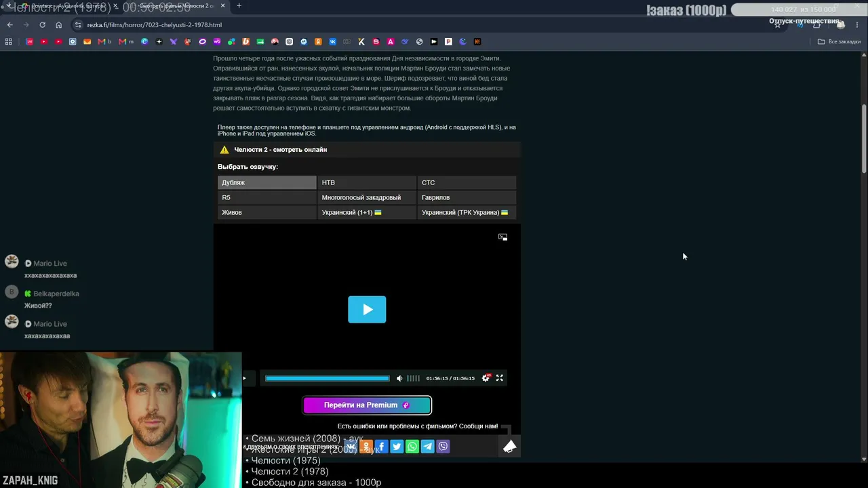Open the browser home page
Viewport: 868px width, 488px height.
(x=59, y=25)
